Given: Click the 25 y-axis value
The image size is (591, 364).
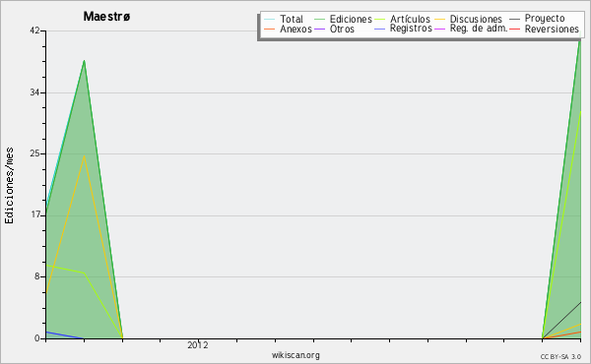Looking at the screenshot, I should [34, 153].
